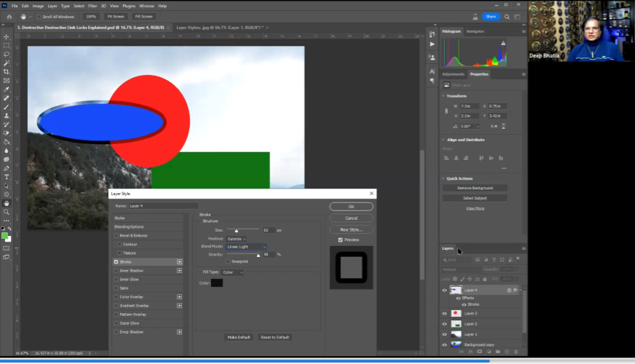The image size is (635, 364).
Task: Open the stroke Position dropdown
Action: click(x=237, y=238)
